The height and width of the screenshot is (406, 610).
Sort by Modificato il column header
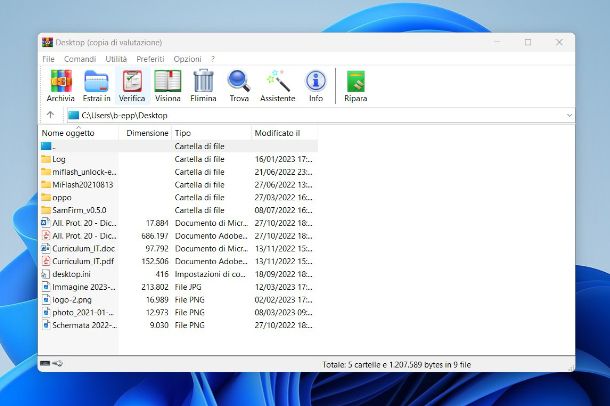tap(284, 133)
